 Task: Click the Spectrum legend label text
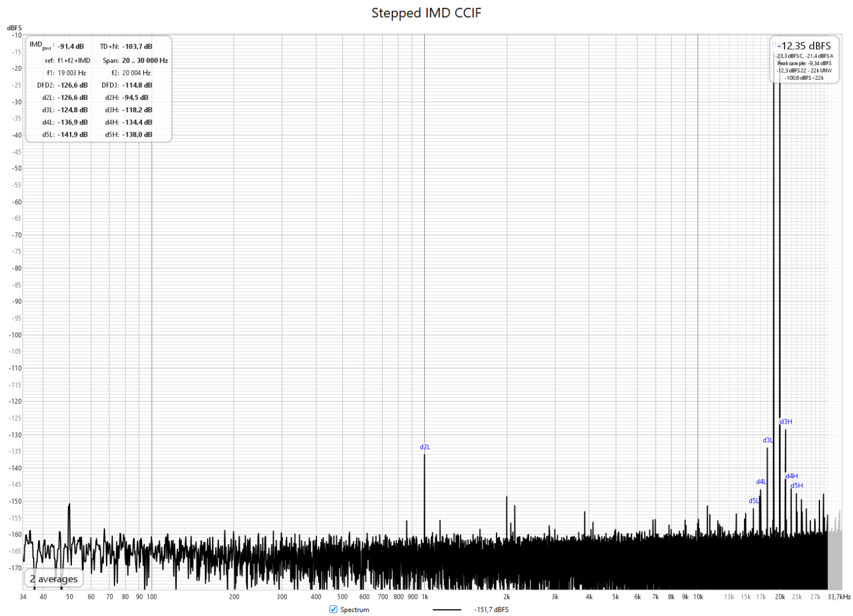pyautogui.click(x=355, y=610)
